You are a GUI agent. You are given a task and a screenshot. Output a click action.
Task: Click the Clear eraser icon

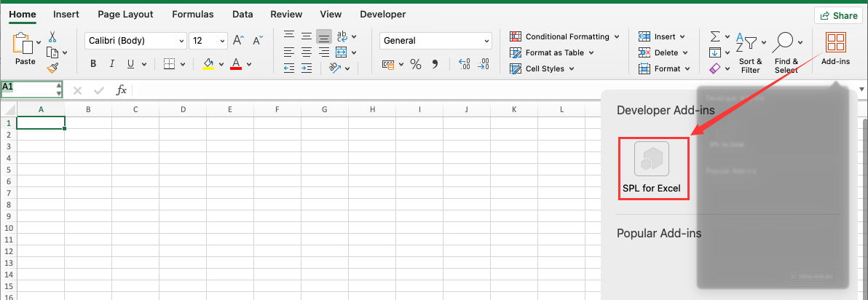tap(714, 68)
